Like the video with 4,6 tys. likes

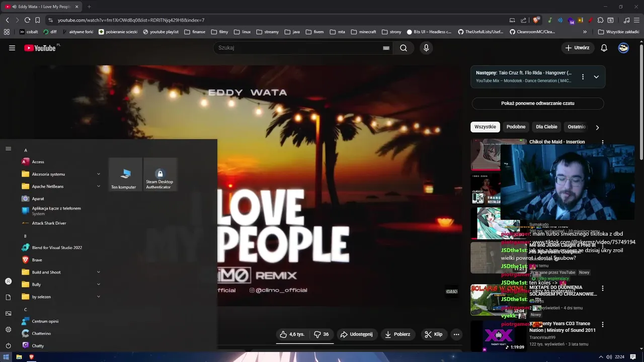(292, 334)
